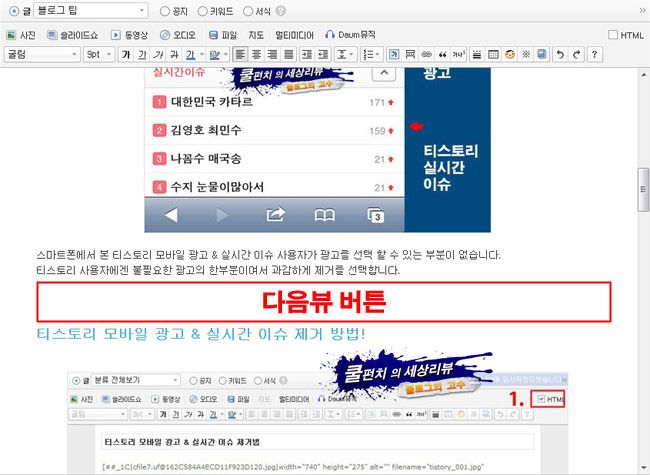Redo the last edit
Viewport: 650px width, 475px height.
576,54
